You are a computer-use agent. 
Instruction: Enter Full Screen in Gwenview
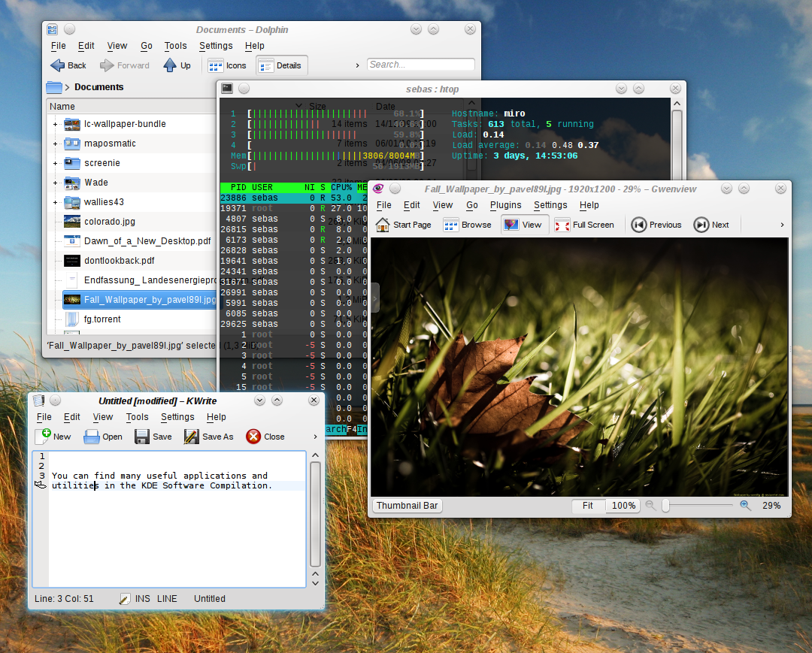(584, 225)
